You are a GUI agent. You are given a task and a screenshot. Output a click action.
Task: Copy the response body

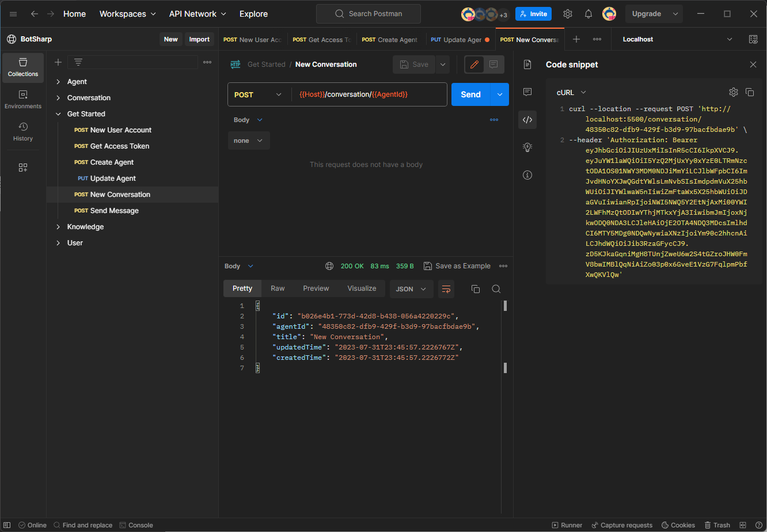tap(476, 289)
